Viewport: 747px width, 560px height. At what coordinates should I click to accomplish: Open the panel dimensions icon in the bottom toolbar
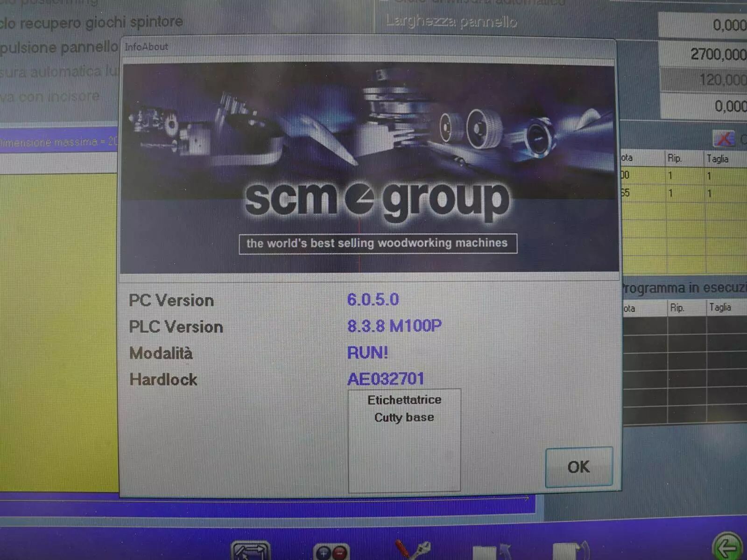pyautogui.click(x=251, y=551)
